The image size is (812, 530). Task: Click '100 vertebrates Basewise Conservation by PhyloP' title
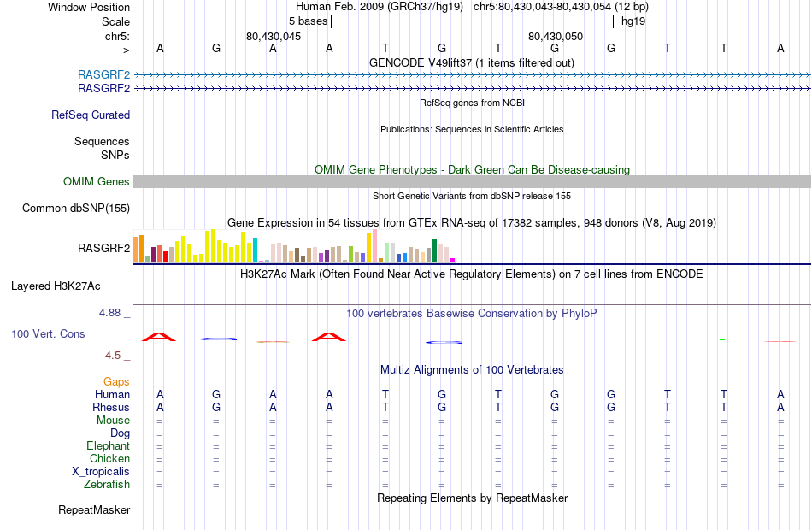[x=472, y=314]
